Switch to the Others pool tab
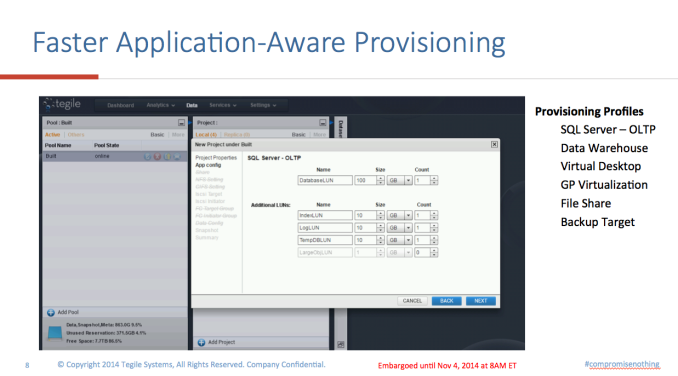Viewport: 678px width, 376px height. click(76, 135)
